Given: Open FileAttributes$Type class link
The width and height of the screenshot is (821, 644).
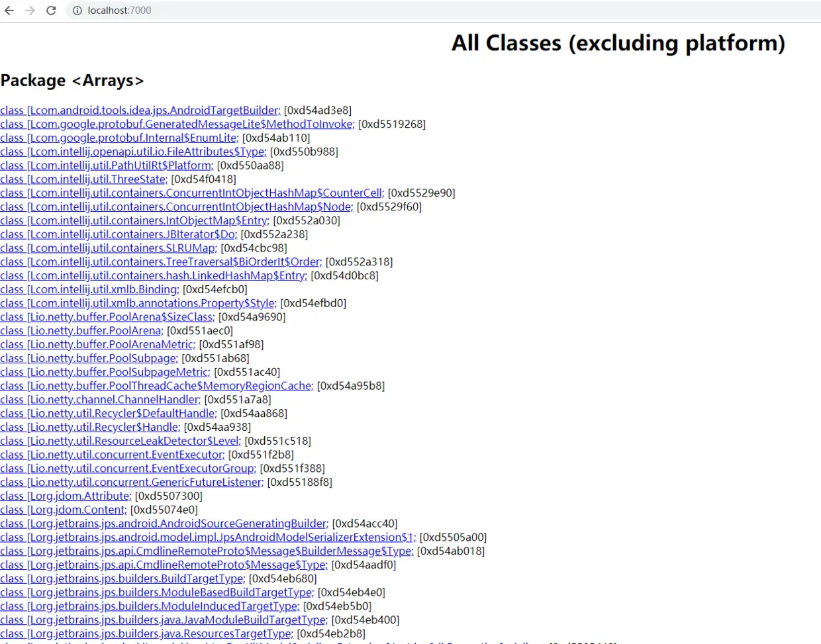Looking at the screenshot, I should [133, 152].
